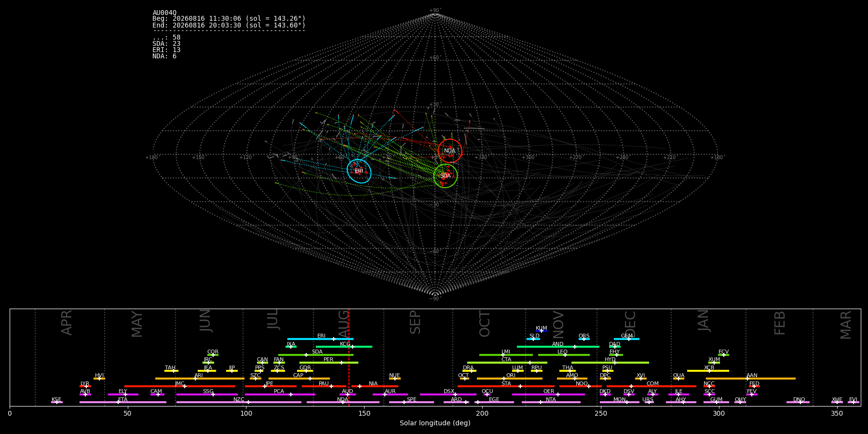Image resolution: width=868 pixels, height=434 pixels.
Task: Click the NTA shower pink bar
Action: tap(551, 402)
